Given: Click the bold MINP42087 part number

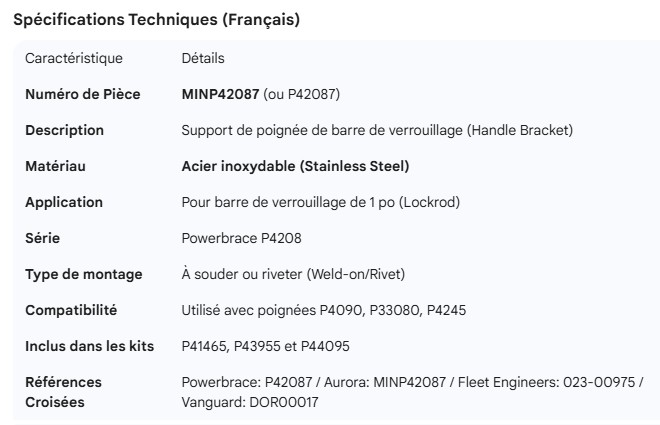Looking at the screenshot, I should pos(220,94).
